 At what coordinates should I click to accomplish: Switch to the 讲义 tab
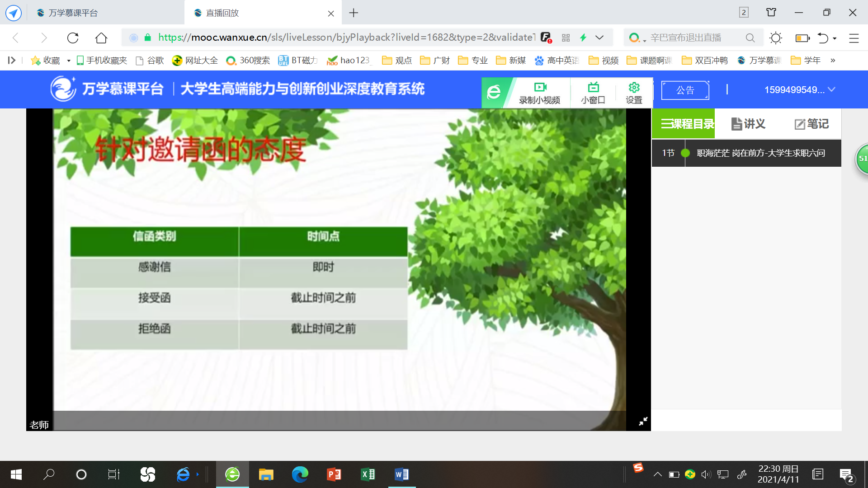(x=748, y=124)
